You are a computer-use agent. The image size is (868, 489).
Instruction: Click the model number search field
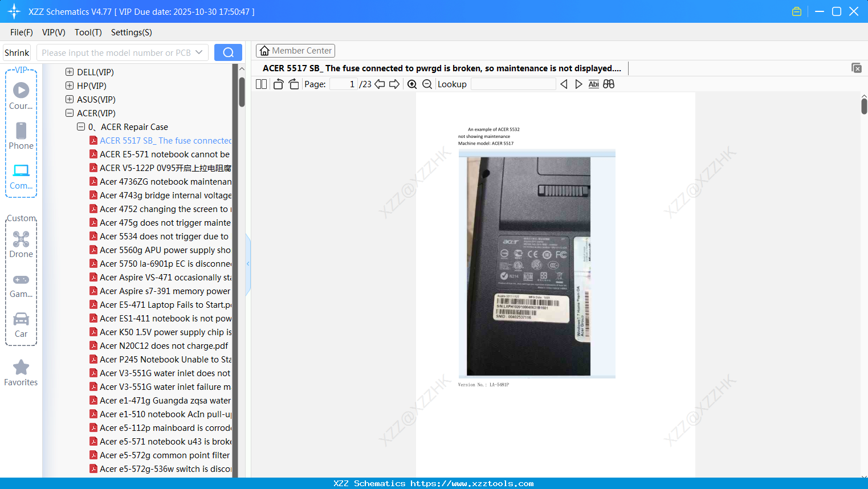115,52
